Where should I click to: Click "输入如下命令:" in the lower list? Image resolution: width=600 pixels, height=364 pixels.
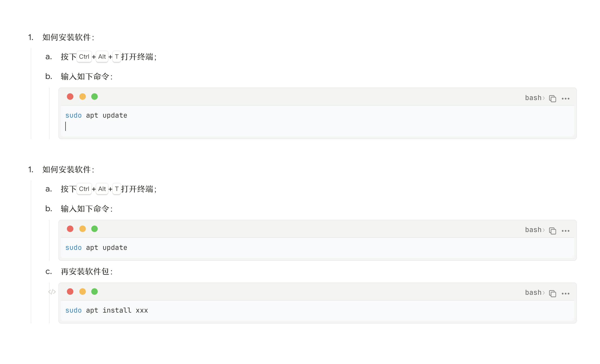[87, 209]
